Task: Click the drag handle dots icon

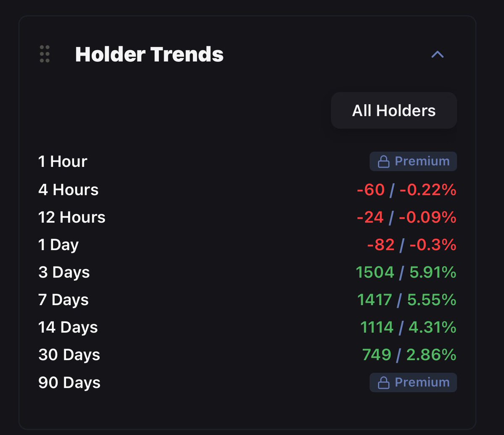Action: (x=45, y=54)
